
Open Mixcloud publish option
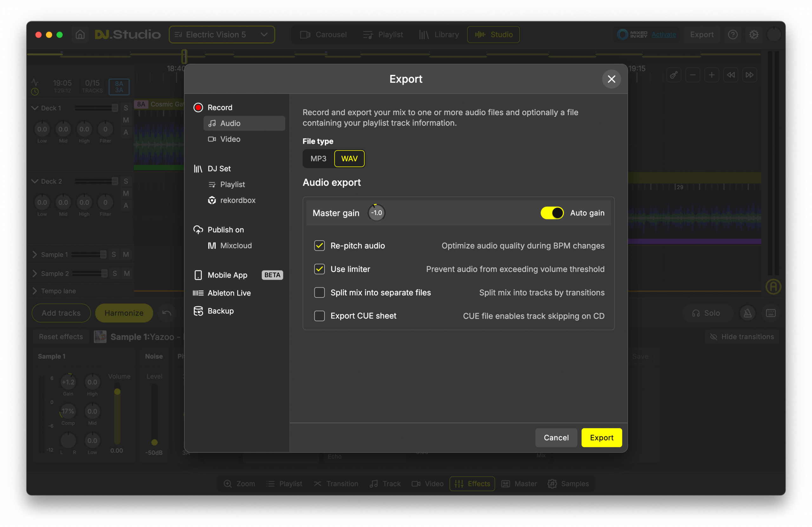(x=235, y=246)
